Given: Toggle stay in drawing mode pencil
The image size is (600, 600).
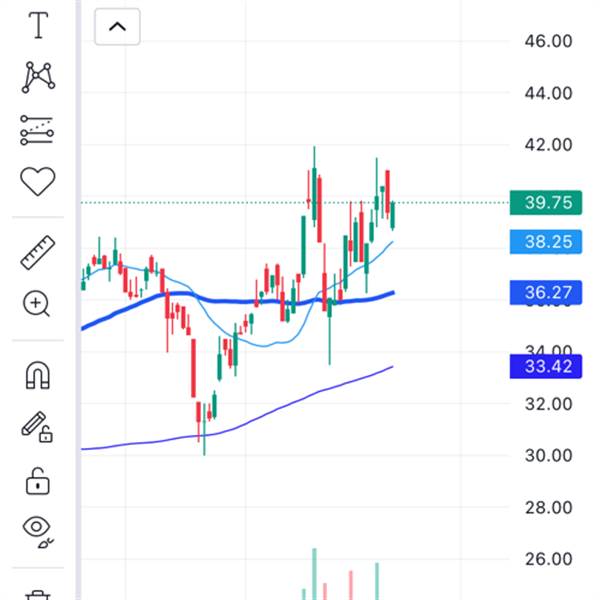Looking at the screenshot, I should pyautogui.click(x=37, y=427).
